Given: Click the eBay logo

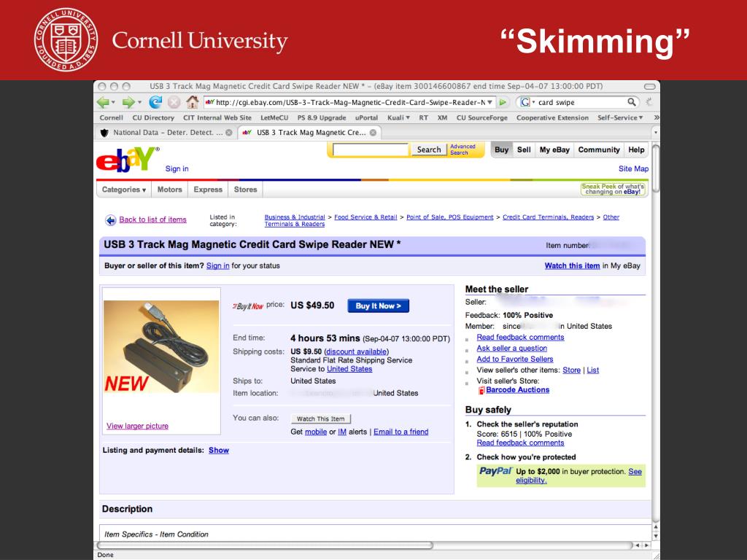Looking at the screenshot, I should pyautogui.click(x=127, y=160).
